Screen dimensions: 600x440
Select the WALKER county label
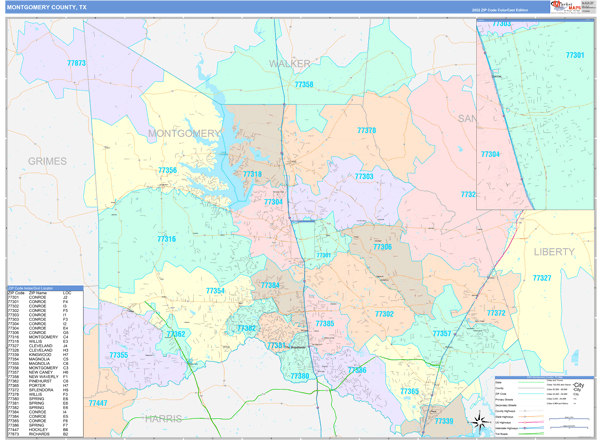(290, 63)
